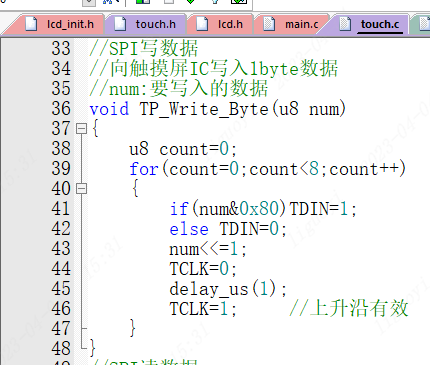Click the main.c tab file icon
Viewport: 430px width, 365px height.
pyautogui.click(x=269, y=24)
